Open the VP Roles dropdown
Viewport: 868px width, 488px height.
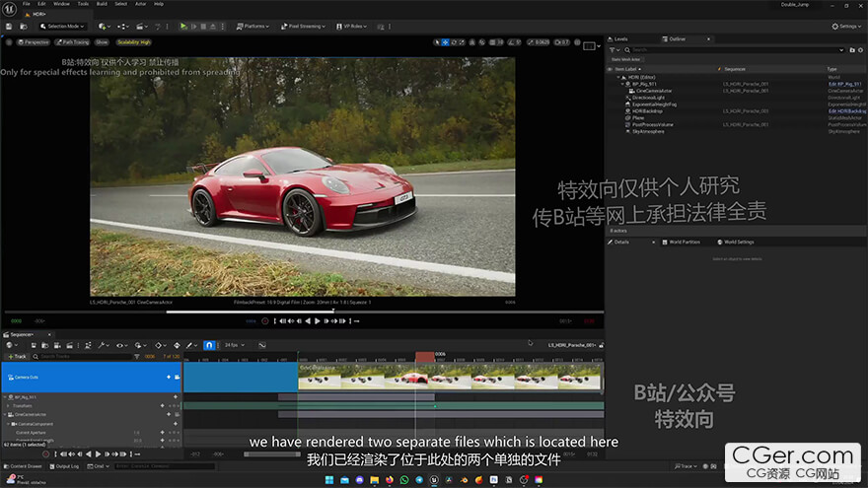click(x=351, y=26)
